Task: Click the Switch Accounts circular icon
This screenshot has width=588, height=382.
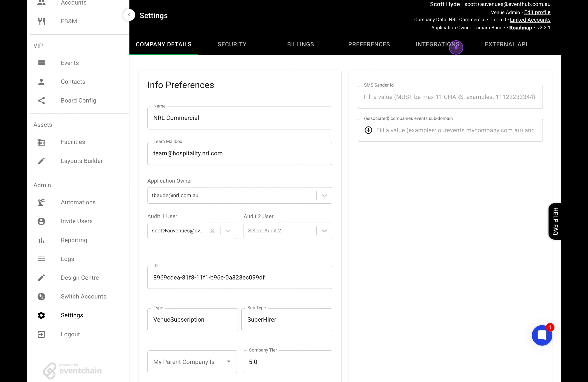Action: point(41,296)
